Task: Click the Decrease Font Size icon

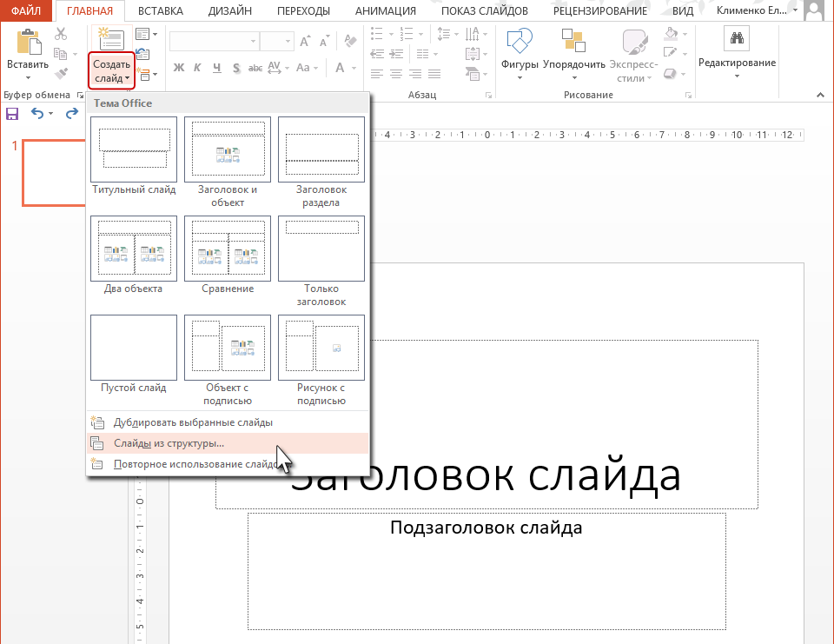Action: [324, 42]
